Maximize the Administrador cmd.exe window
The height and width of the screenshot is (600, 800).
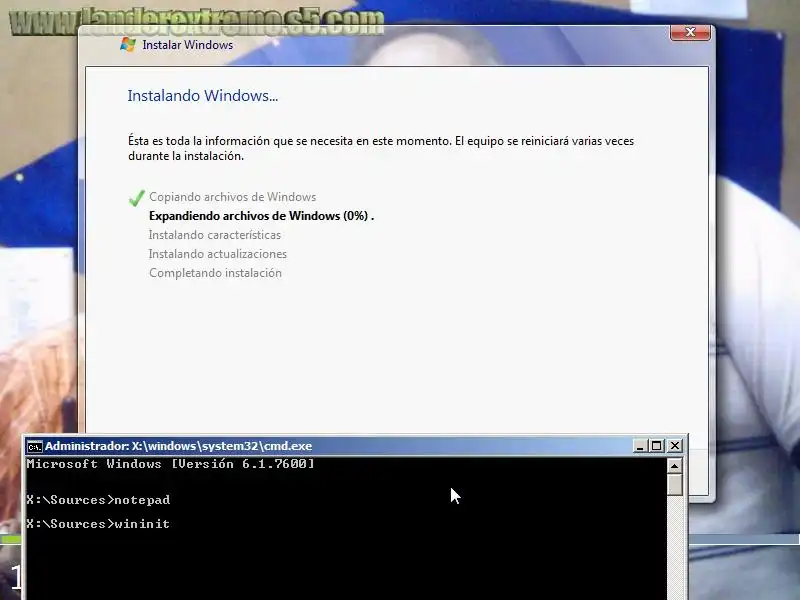pyautogui.click(x=657, y=446)
